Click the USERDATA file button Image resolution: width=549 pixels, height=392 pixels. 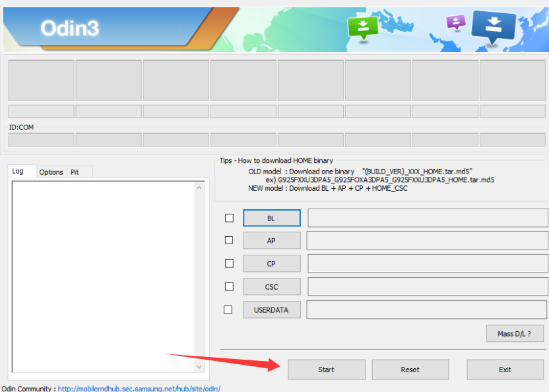[x=272, y=310]
